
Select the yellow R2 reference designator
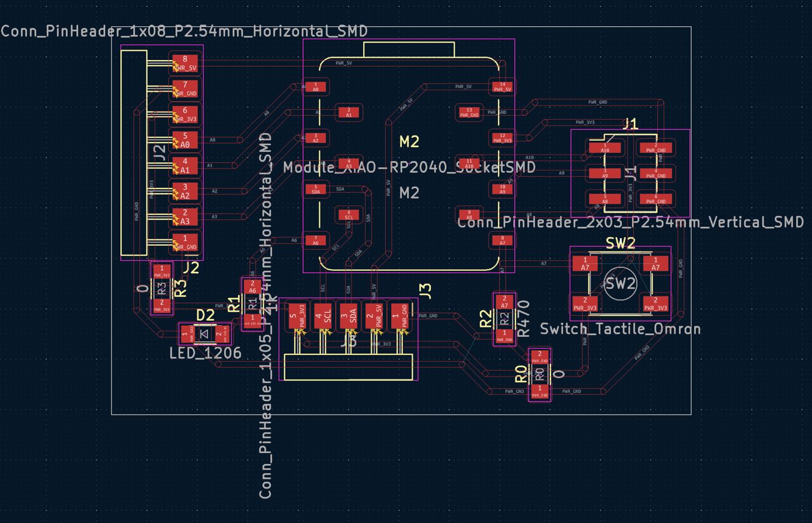[x=486, y=319]
